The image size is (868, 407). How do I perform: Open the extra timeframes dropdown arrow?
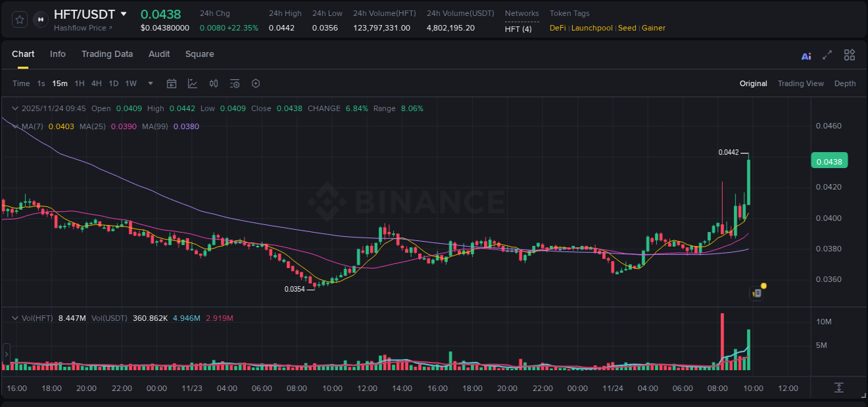click(x=149, y=83)
